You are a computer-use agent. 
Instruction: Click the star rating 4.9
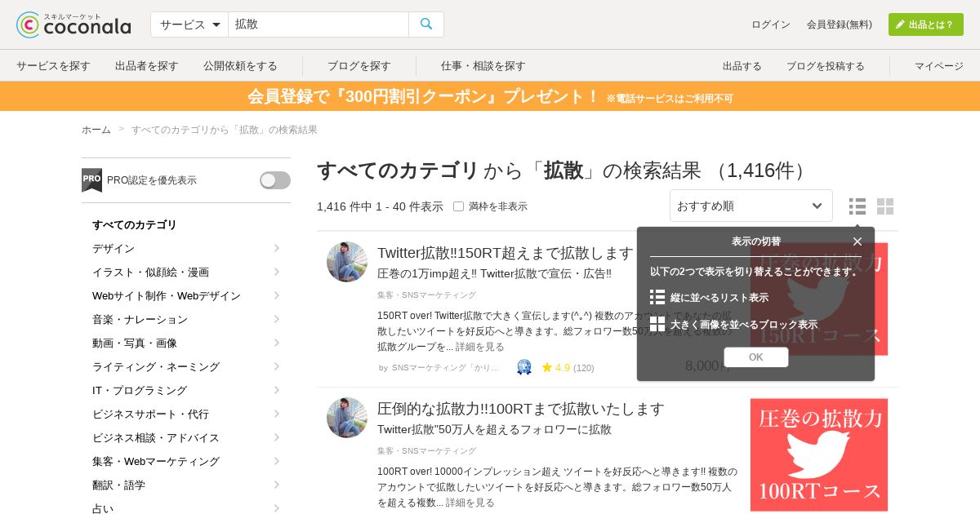point(556,368)
